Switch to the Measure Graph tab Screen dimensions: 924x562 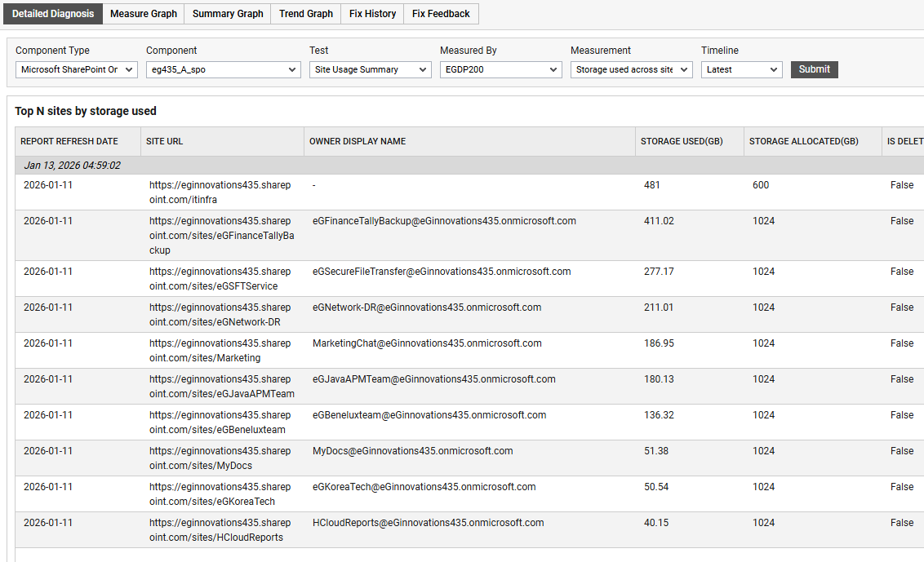[143, 14]
